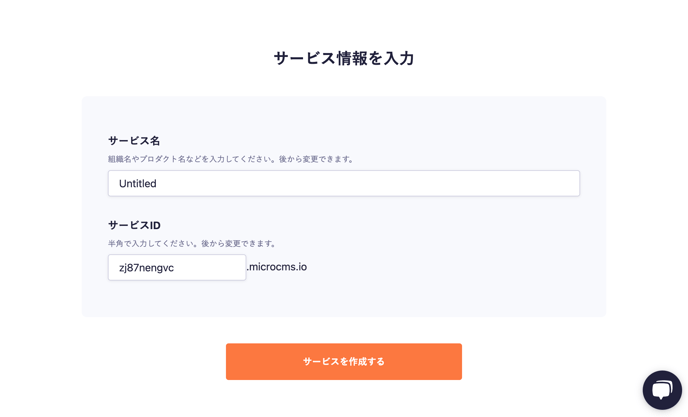Focus the サービスID input with zj87nengvc
This screenshot has height=417, width=688.
(x=177, y=267)
